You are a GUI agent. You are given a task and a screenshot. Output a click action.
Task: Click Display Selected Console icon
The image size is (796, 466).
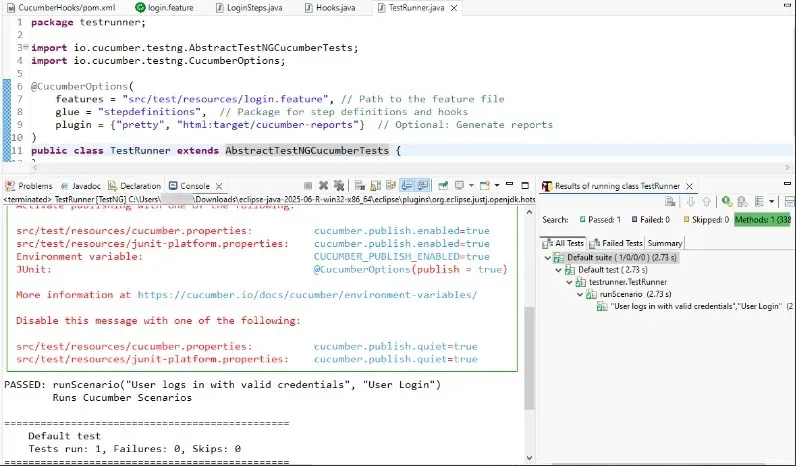tap(459, 186)
